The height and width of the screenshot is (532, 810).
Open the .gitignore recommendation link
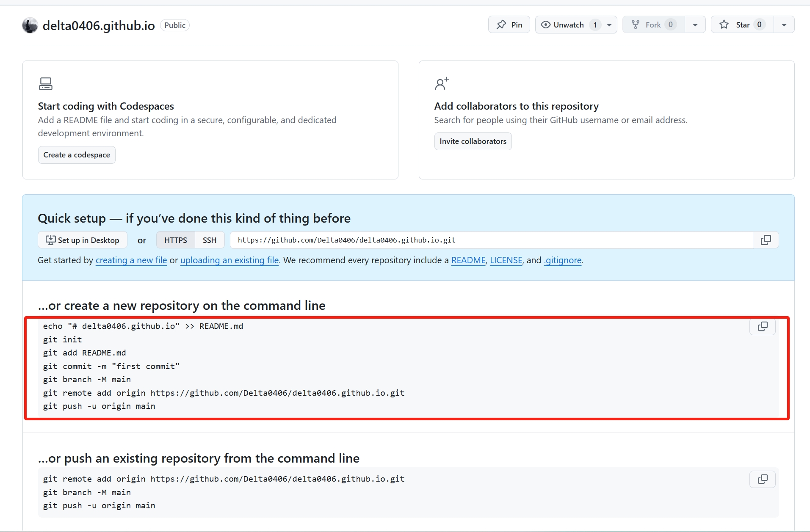[x=563, y=260]
